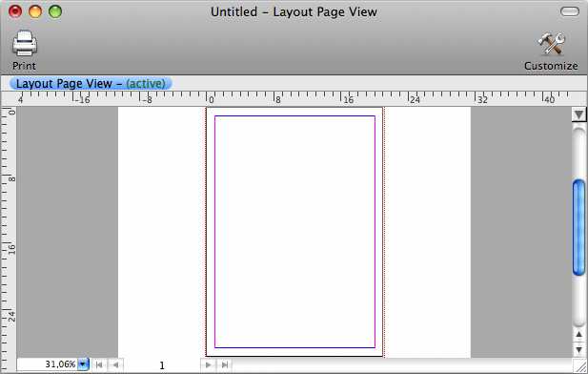Open the triangle menu above vertical scrollbar

579,114
